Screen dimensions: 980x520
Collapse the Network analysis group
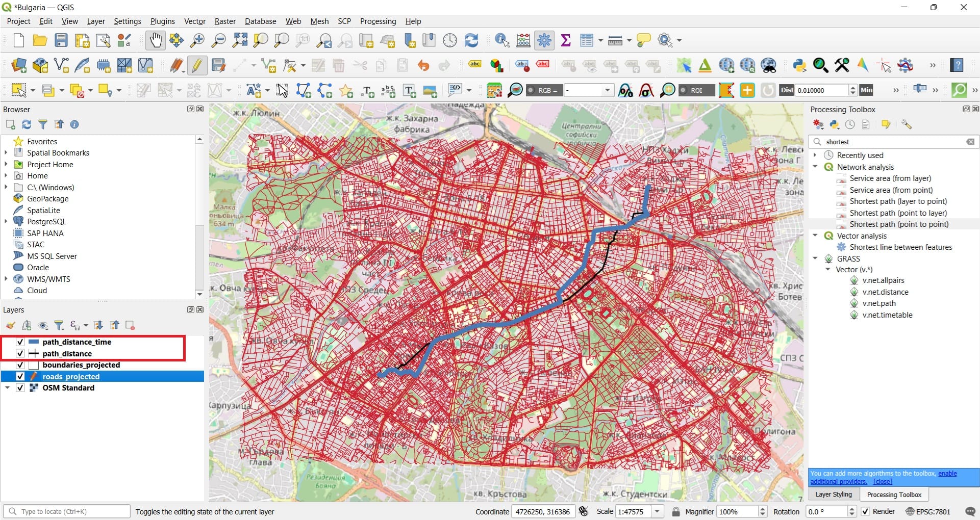[x=815, y=167]
